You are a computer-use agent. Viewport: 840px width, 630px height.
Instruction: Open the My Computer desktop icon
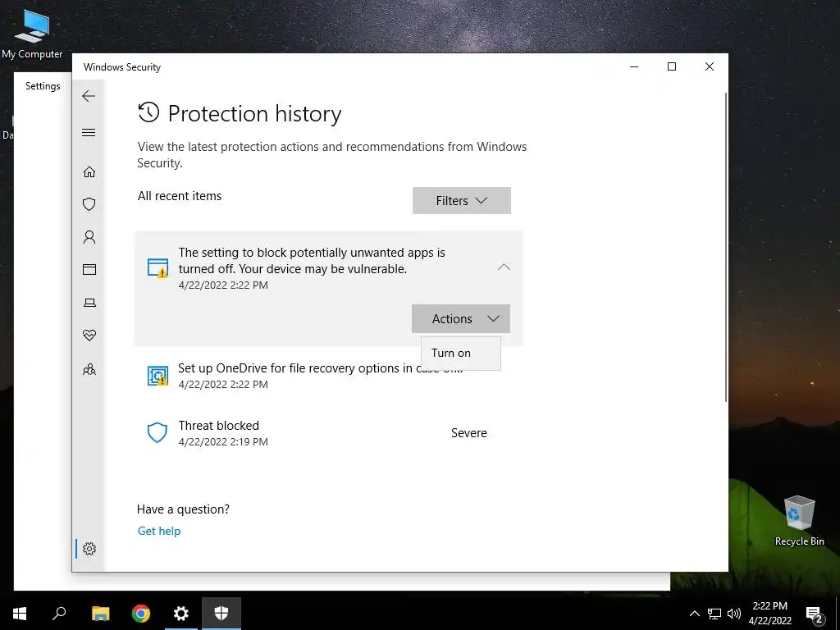(x=32, y=34)
